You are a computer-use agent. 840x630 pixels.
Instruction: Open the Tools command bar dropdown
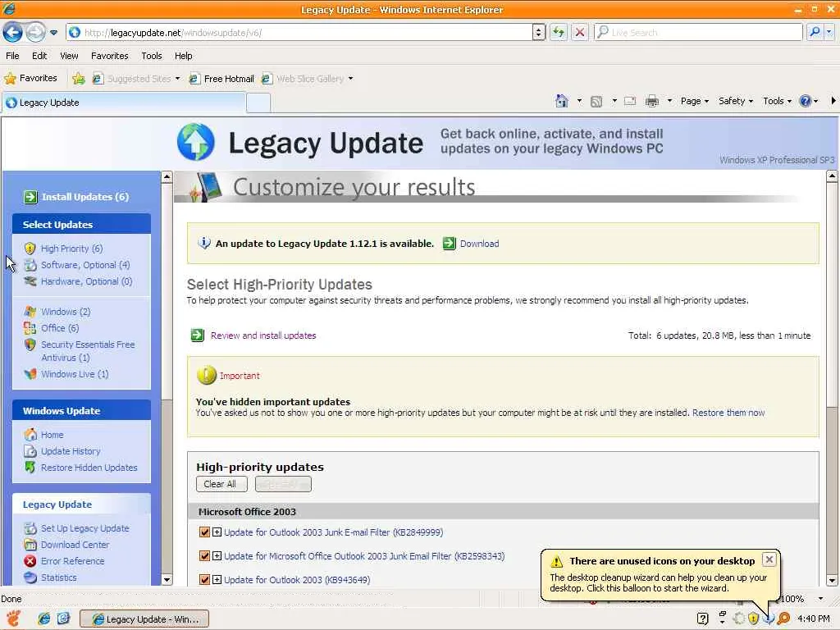tap(777, 101)
